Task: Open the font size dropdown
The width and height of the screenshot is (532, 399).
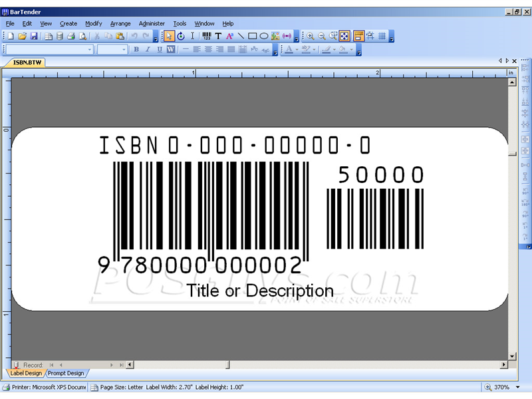Action: pyautogui.click(x=124, y=49)
